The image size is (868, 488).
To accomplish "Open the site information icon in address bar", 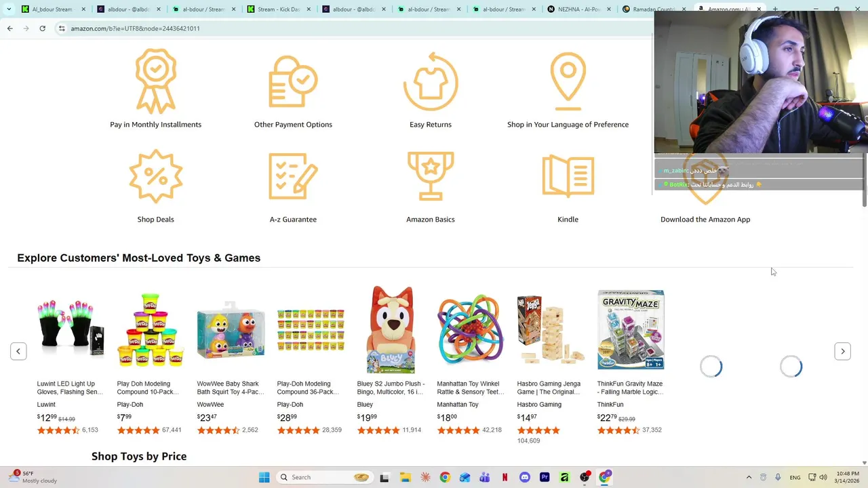I will (61, 28).
